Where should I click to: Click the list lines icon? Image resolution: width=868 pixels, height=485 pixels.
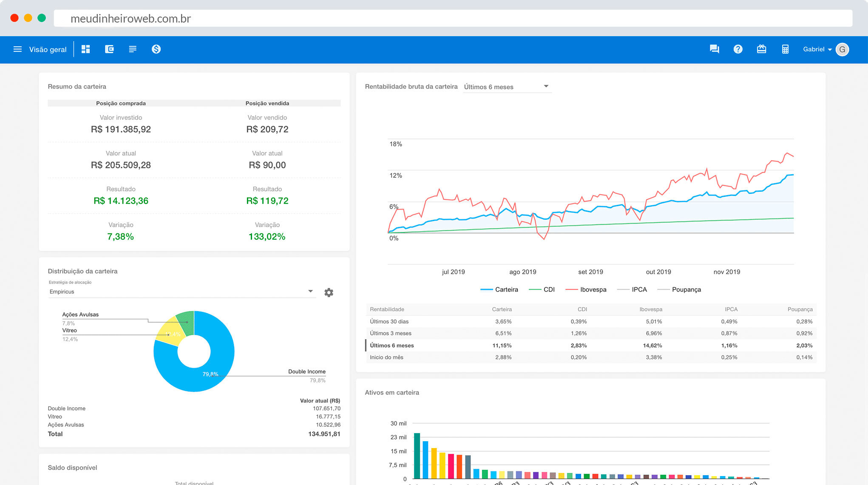[133, 49]
